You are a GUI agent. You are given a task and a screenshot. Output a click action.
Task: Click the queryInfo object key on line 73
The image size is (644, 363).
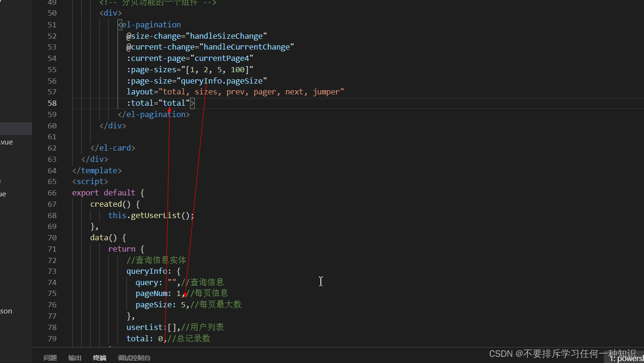147,271
